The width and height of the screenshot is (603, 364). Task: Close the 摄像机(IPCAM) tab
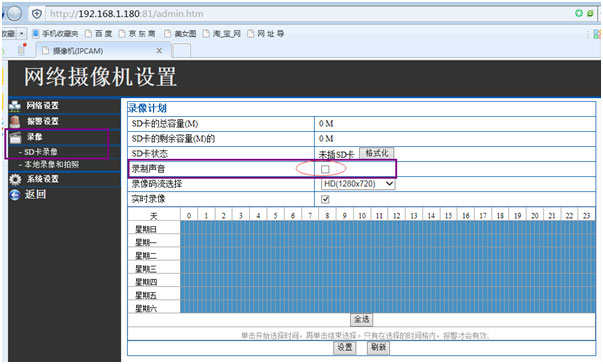point(159,51)
